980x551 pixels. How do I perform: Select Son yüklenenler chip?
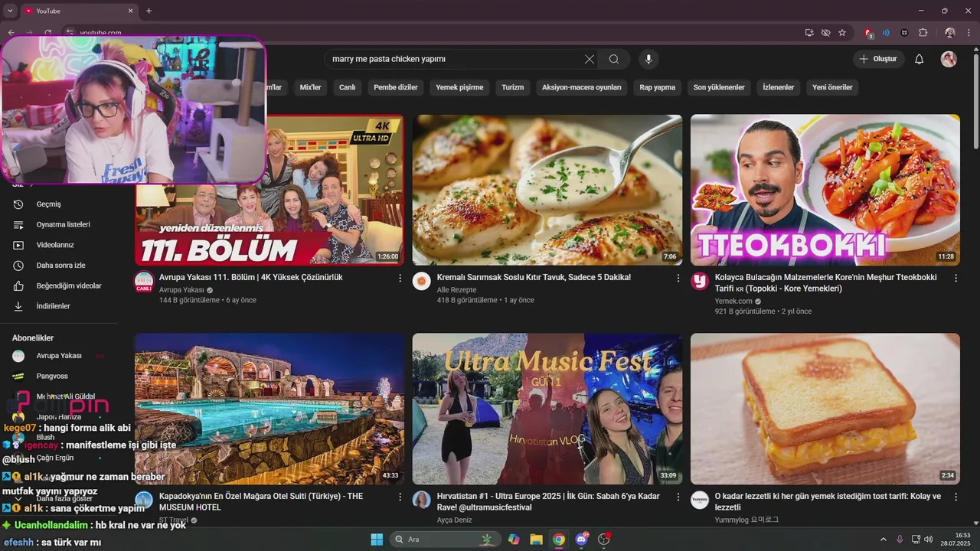coord(719,87)
